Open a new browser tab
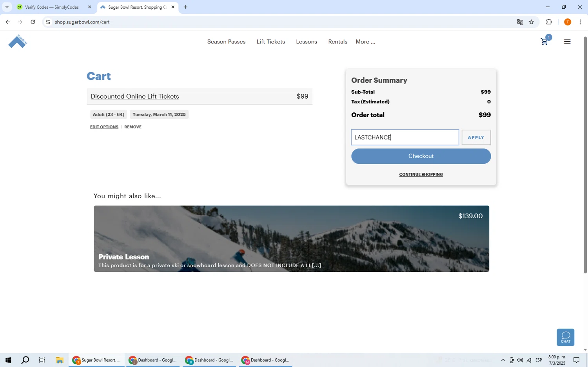The height and width of the screenshot is (367, 588). pyautogui.click(x=185, y=7)
